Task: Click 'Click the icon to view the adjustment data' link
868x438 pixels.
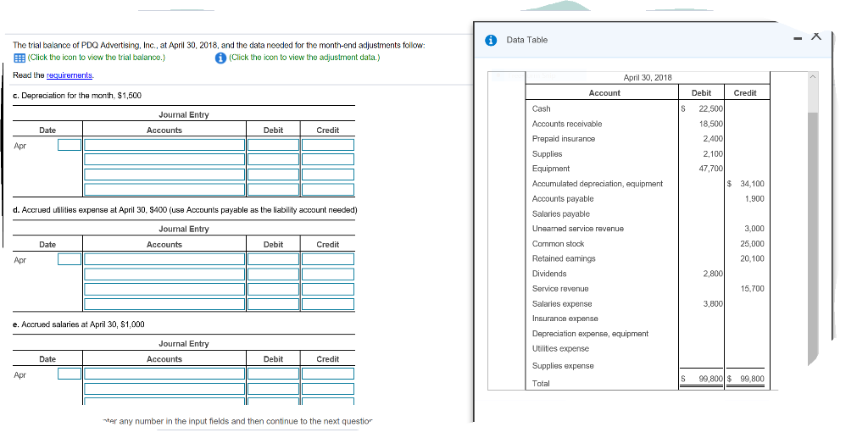Action: click(x=304, y=58)
